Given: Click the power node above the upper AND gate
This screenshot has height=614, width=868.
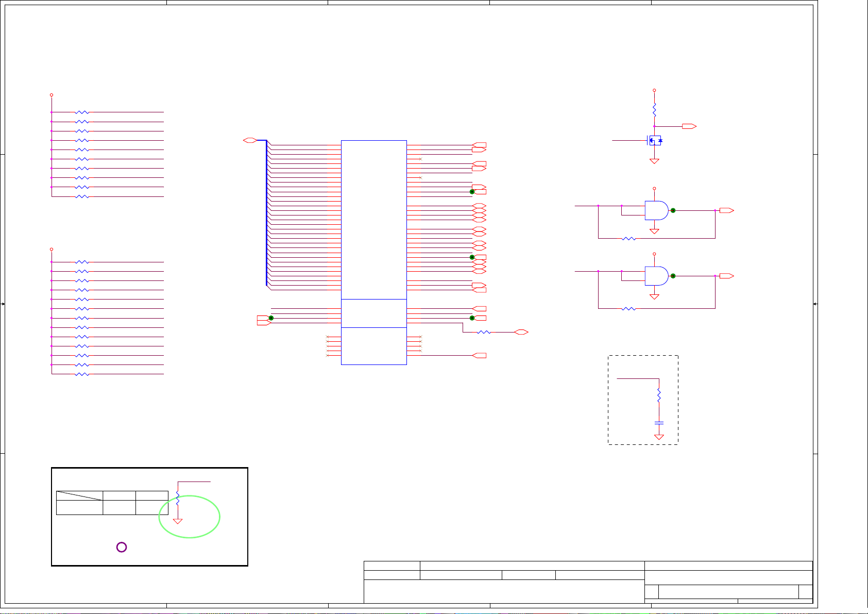Looking at the screenshot, I should (x=654, y=189).
